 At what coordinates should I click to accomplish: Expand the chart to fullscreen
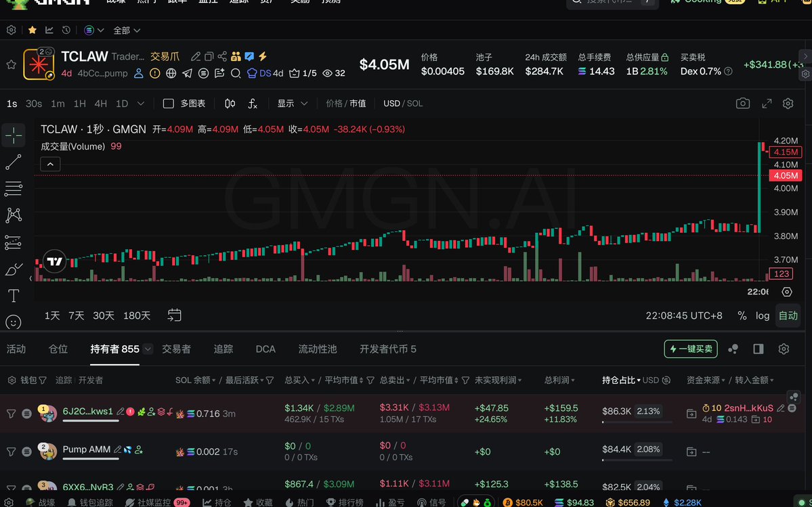click(x=767, y=104)
